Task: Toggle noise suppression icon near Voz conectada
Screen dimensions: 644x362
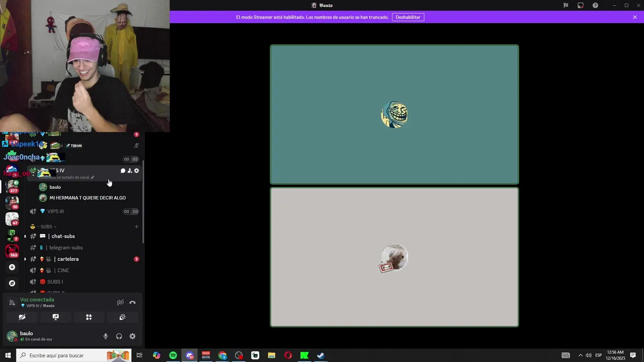Action: (120, 303)
